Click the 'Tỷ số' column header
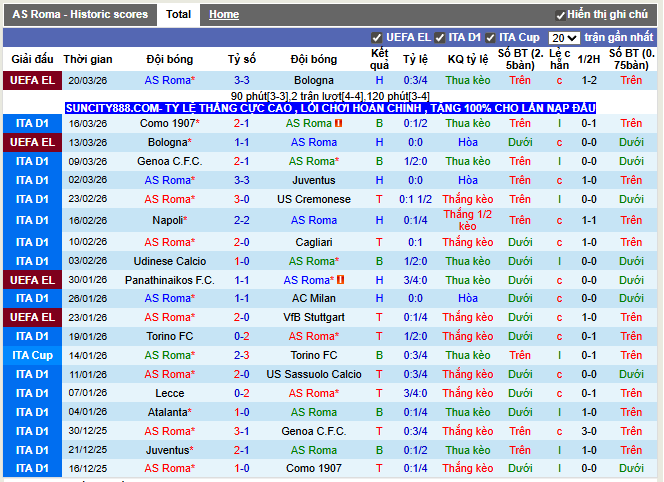 242,60
